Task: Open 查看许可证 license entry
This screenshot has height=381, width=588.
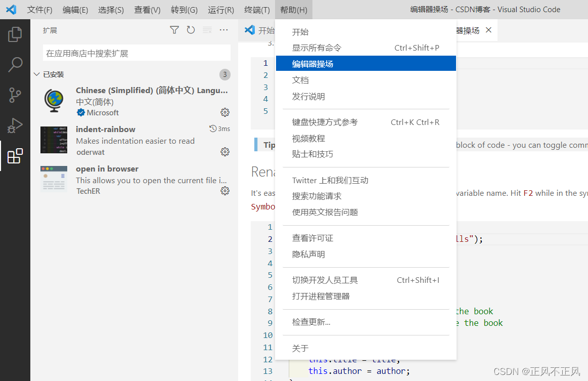Action: pos(366,238)
